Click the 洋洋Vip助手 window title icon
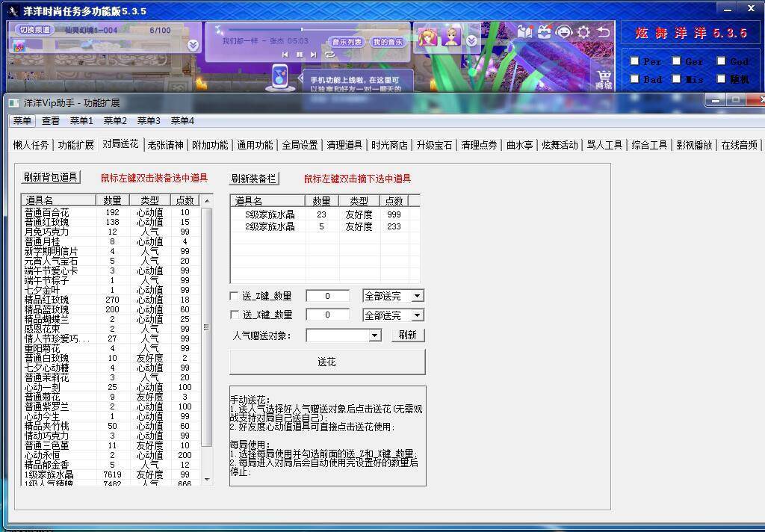This screenshot has width=765, height=532. pyautogui.click(x=13, y=103)
